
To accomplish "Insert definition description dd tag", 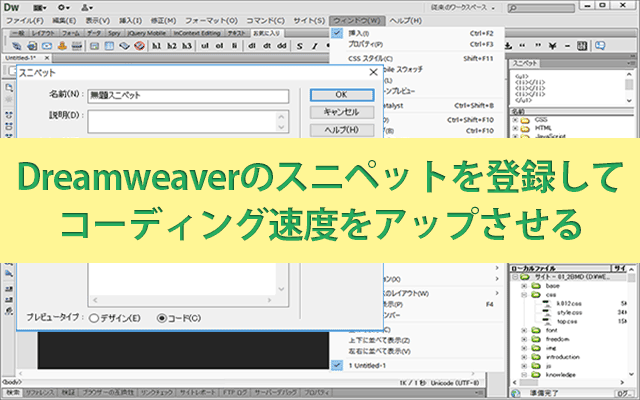I will coord(282,46).
